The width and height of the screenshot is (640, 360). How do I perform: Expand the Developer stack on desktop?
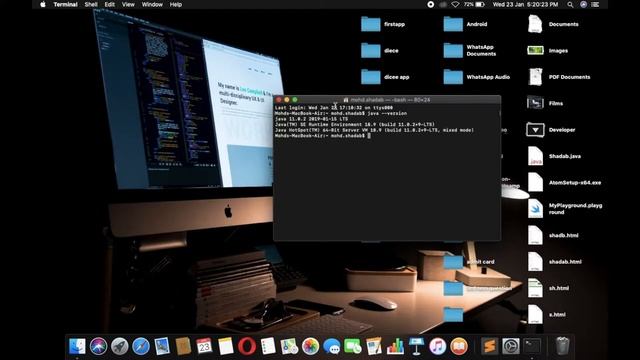tap(535, 130)
